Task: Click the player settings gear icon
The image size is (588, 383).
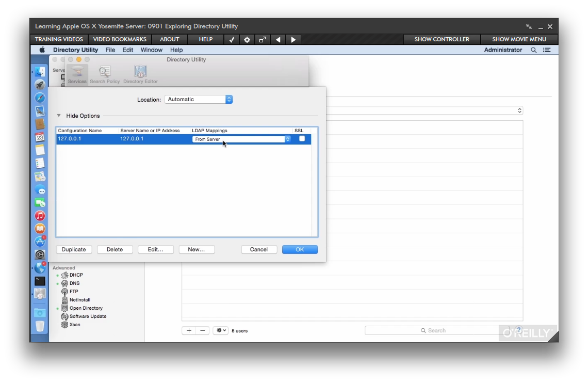Action: [x=247, y=39]
